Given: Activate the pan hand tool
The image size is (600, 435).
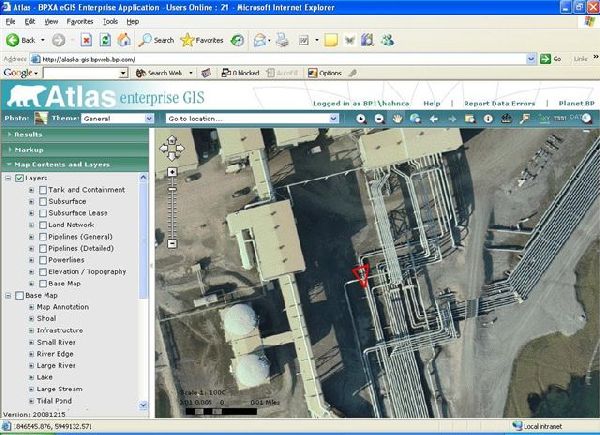Looking at the screenshot, I should tap(397, 118).
